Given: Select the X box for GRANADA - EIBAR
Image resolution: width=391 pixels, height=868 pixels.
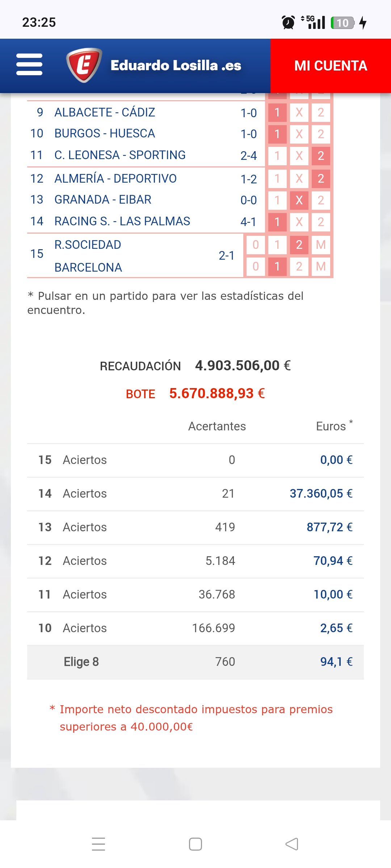Looking at the screenshot, I should tap(299, 200).
